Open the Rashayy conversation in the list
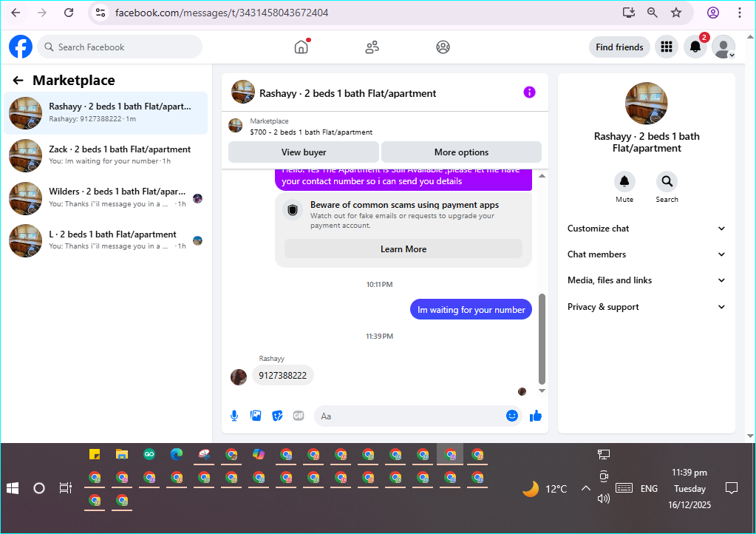Viewport: 756px width, 534px height. [x=106, y=113]
